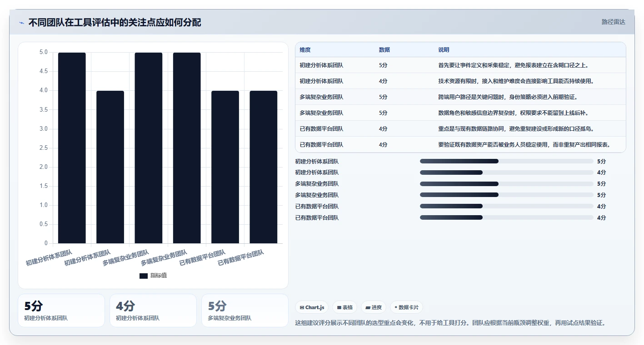
Task: Toggle the 指标值 legend color box
Action: 144,276
